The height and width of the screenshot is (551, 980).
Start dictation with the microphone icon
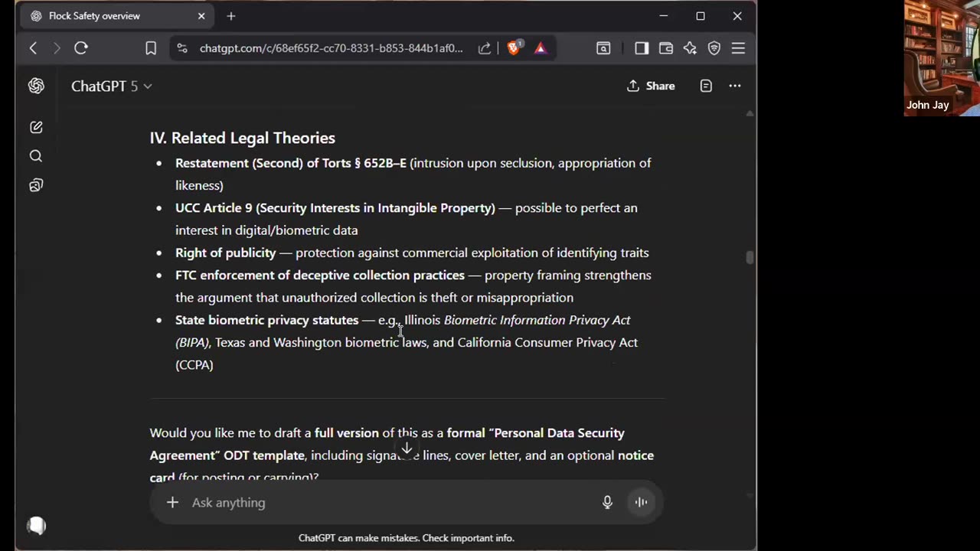click(x=607, y=502)
